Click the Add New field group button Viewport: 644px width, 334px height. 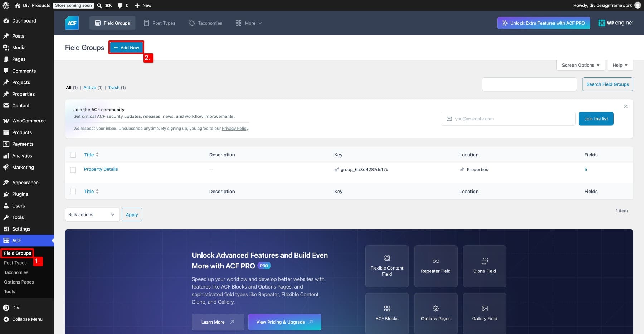coord(126,48)
